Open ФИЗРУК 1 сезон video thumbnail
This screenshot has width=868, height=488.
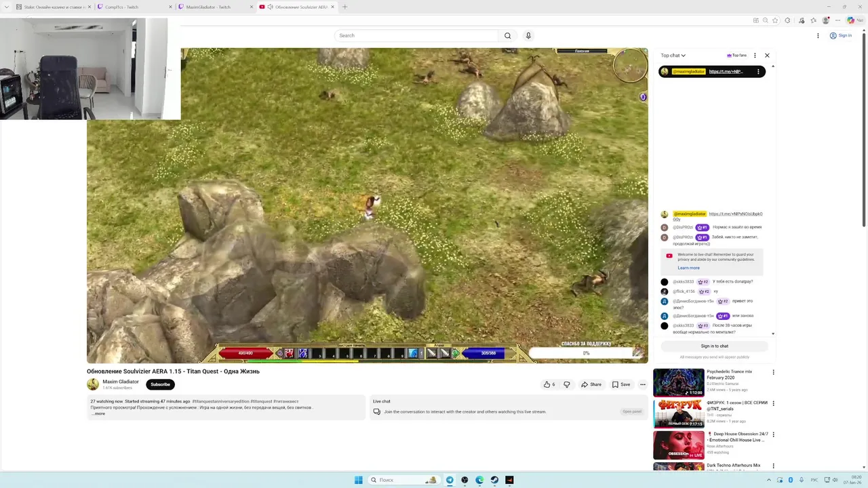click(678, 413)
